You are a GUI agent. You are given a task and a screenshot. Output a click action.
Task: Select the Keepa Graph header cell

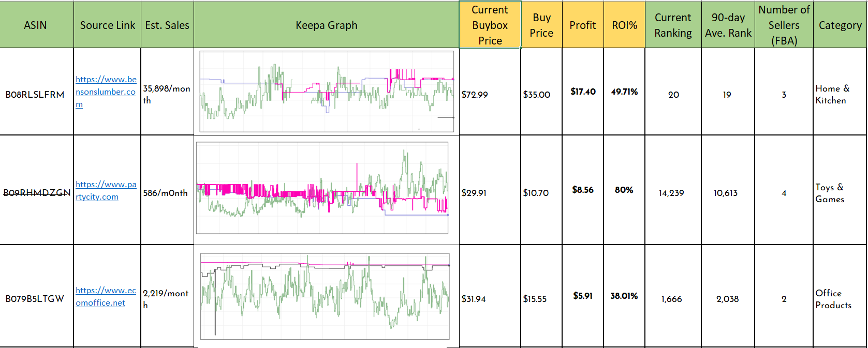[326, 25]
